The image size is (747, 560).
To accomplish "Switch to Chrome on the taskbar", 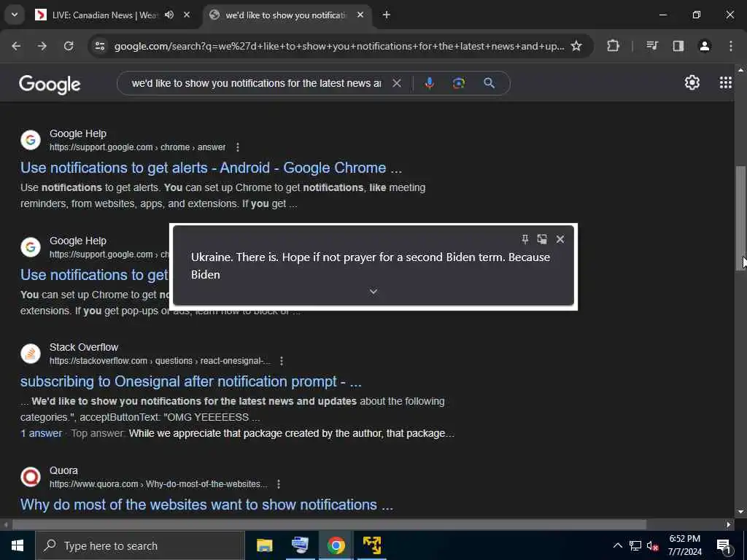I will click(x=336, y=545).
